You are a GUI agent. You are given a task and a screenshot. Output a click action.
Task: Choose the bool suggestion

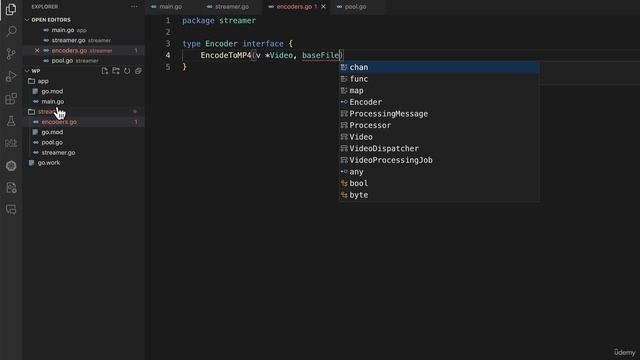point(439,184)
